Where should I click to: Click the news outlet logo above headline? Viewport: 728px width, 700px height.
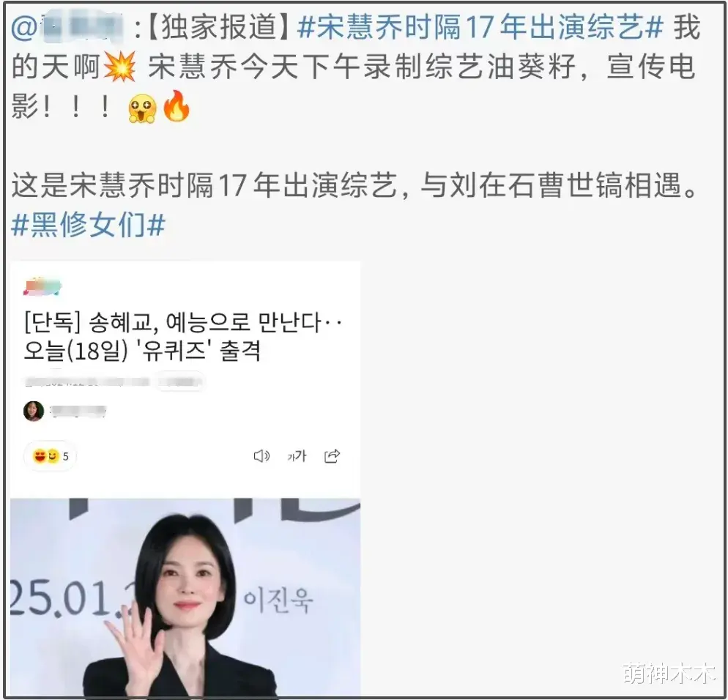[x=42, y=286]
